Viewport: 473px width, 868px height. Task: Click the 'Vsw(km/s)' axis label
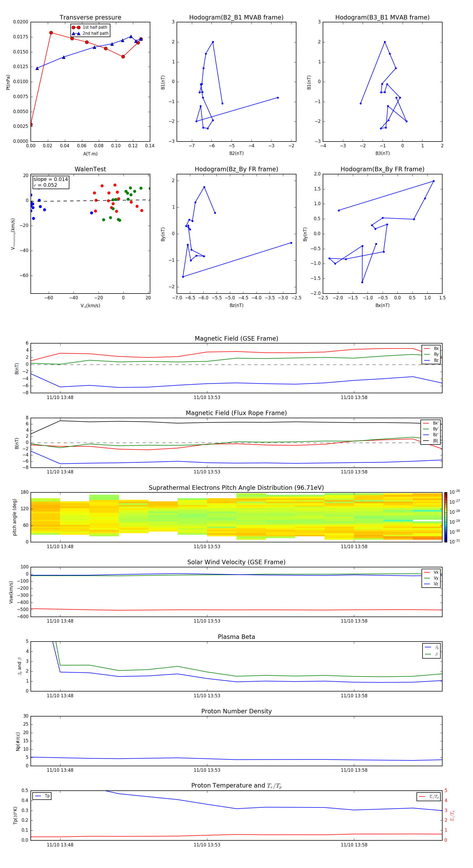pos(11,592)
